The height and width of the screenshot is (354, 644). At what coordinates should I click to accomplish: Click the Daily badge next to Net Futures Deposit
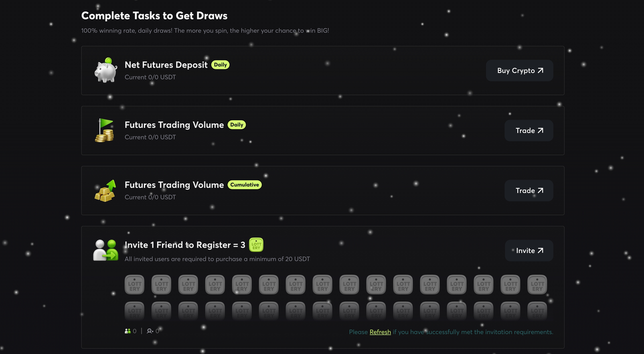(220, 64)
